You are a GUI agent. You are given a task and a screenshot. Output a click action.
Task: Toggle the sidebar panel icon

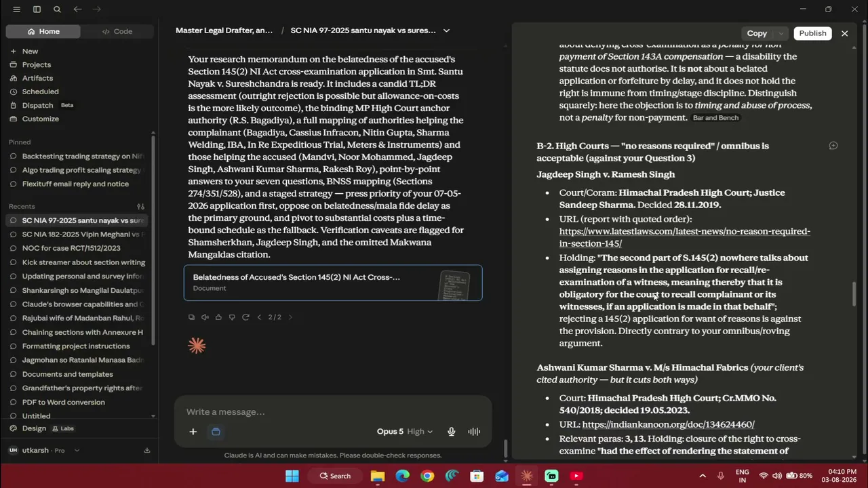click(37, 9)
